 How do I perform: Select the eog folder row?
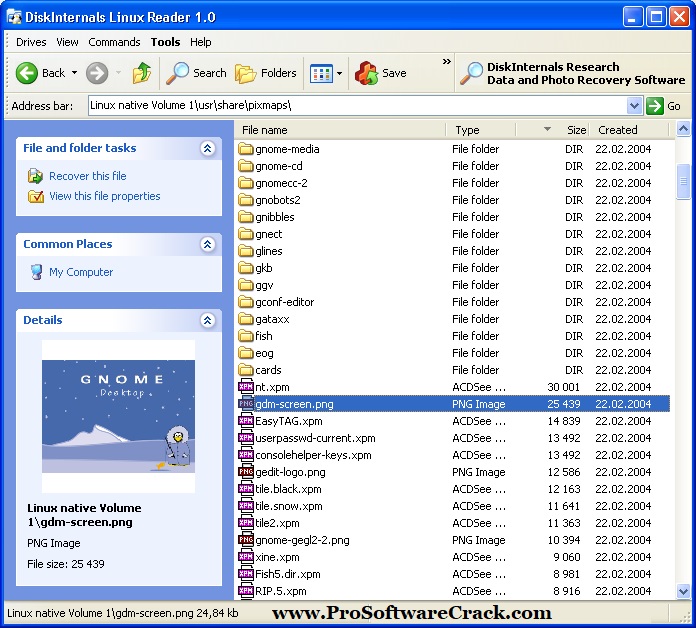453,353
